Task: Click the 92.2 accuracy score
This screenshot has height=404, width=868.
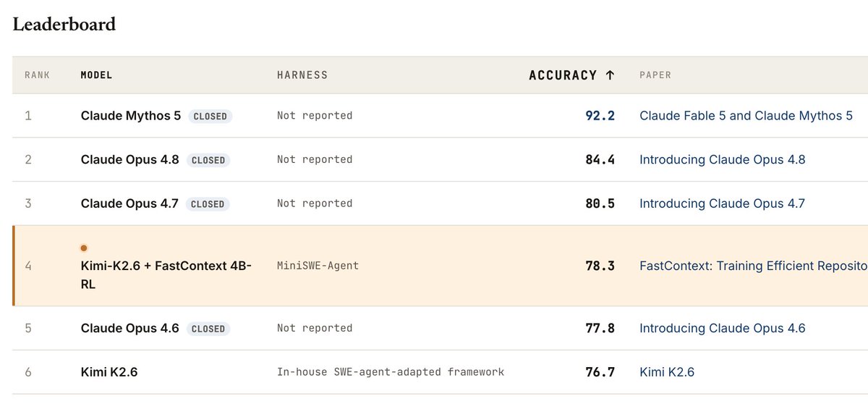Action: pos(600,116)
